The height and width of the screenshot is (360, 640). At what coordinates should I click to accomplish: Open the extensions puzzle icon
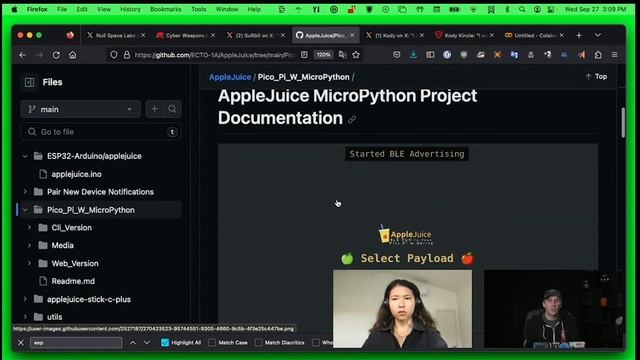pyautogui.click(x=598, y=55)
